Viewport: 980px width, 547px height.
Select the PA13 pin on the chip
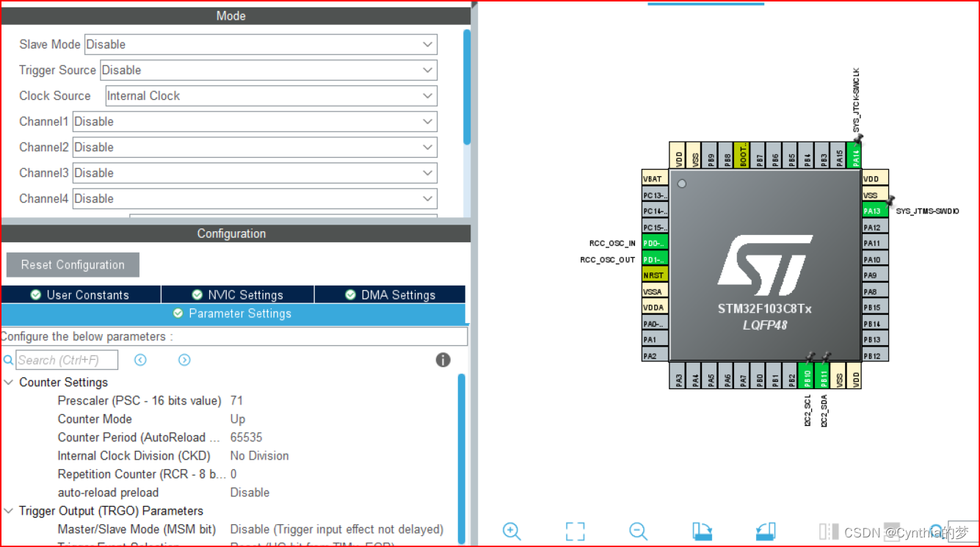pyautogui.click(x=872, y=211)
